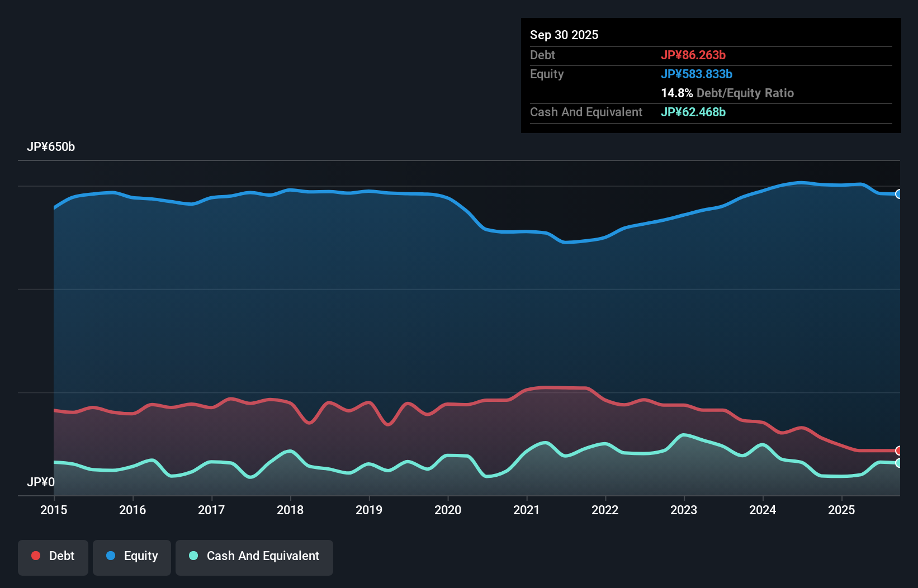This screenshot has width=918, height=588.
Task: Select the 2025 label on the timeline
Action: (842, 510)
